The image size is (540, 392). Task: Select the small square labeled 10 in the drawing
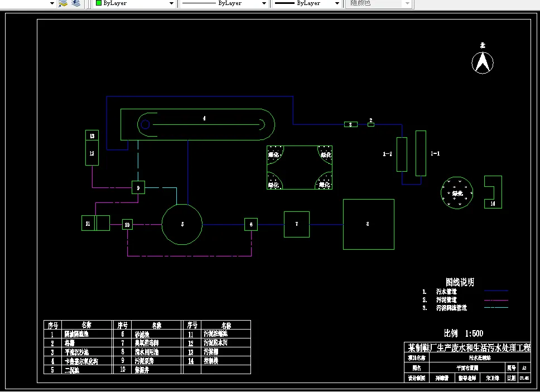pos(127,224)
